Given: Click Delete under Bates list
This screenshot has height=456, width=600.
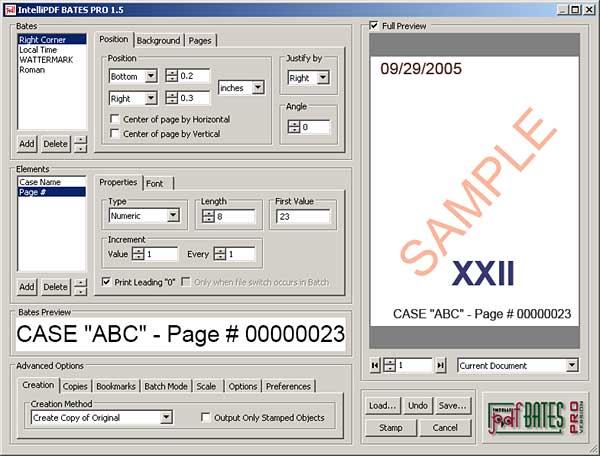Looking at the screenshot, I should (55, 144).
